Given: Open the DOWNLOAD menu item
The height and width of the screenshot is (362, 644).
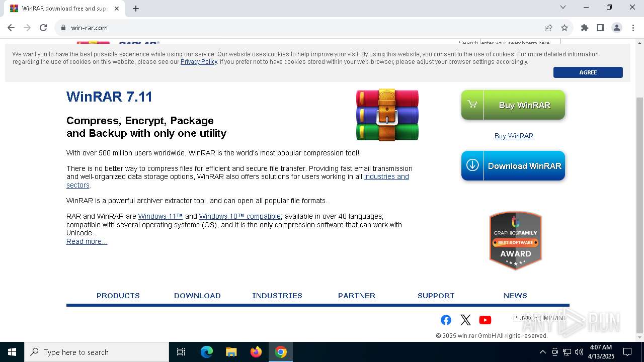Looking at the screenshot, I should (x=197, y=296).
